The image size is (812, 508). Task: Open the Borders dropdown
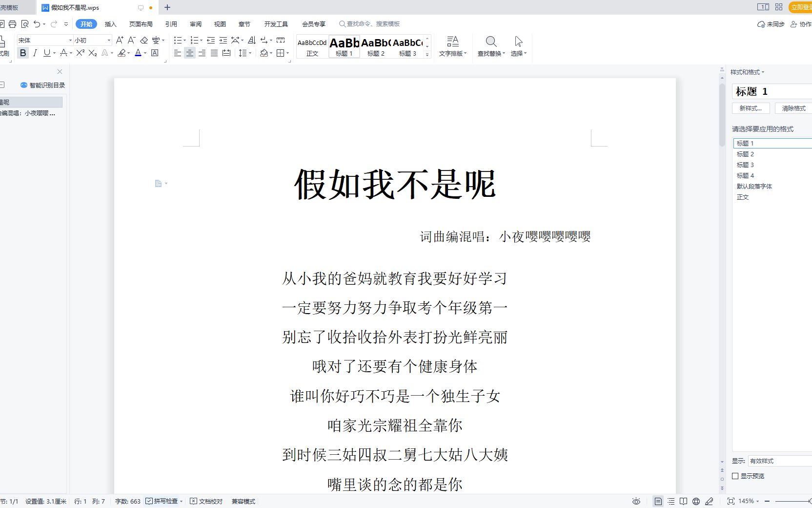point(287,53)
